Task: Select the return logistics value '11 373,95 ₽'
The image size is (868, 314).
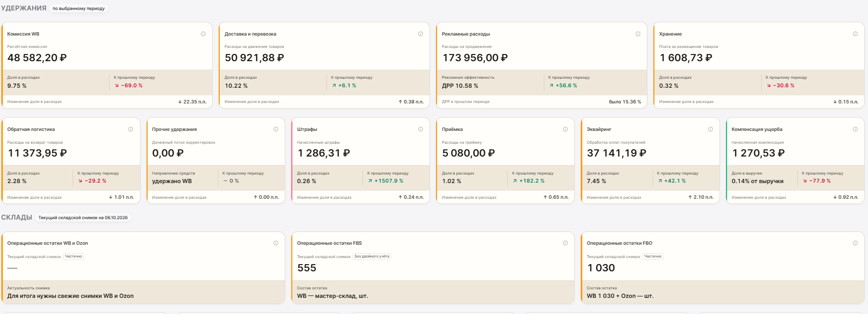Action: point(37,153)
